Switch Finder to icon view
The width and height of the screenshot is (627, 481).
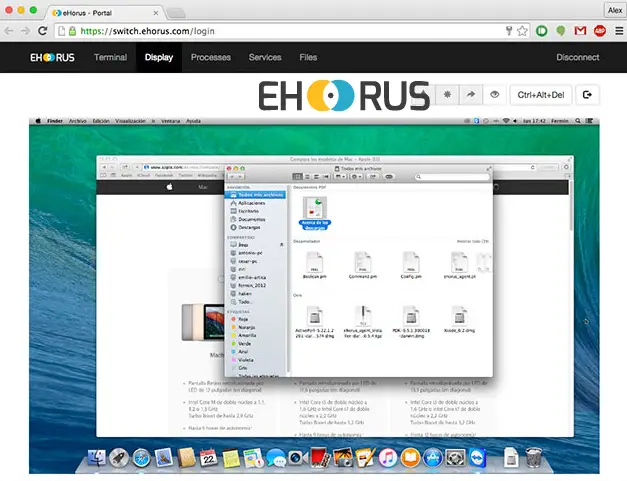[297, 177]
